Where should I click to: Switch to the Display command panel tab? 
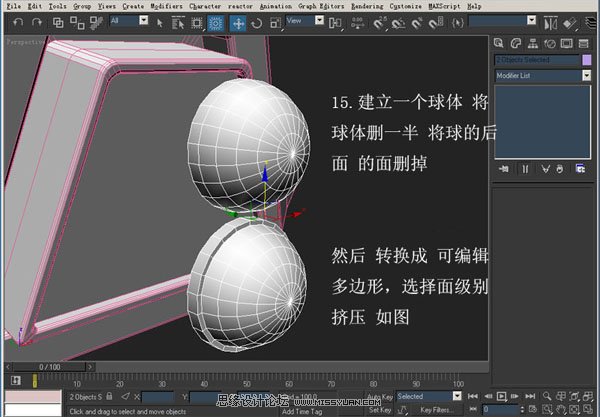pos(567,43)
